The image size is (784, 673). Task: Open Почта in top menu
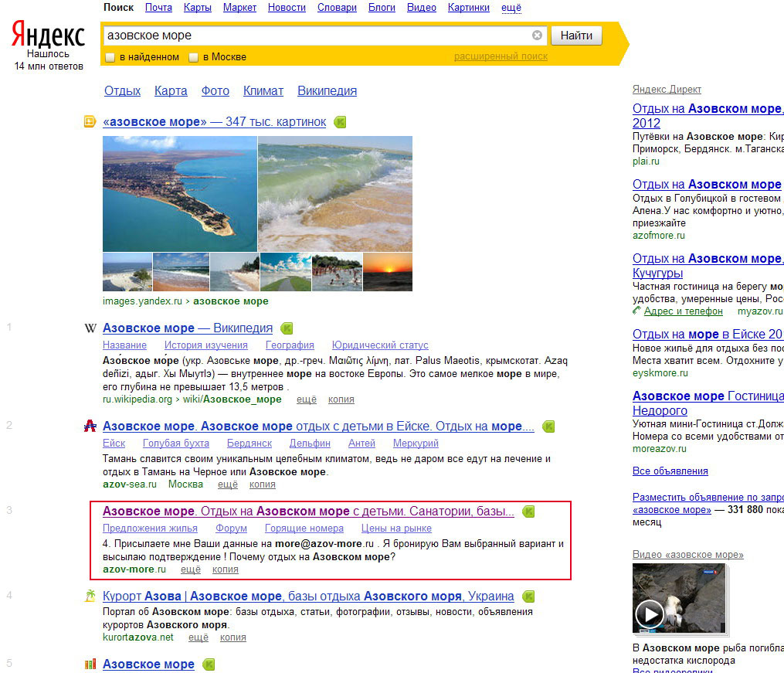[158, 8]
